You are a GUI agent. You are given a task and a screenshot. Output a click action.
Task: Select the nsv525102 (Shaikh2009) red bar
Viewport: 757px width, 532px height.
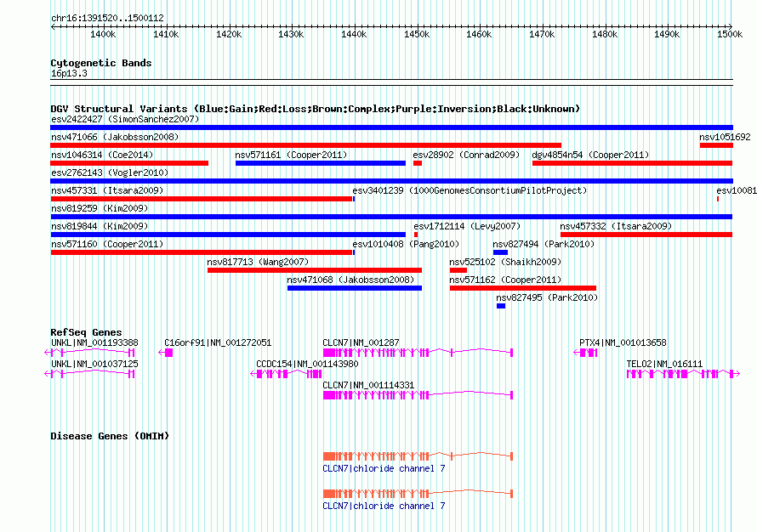pos(458,270)
